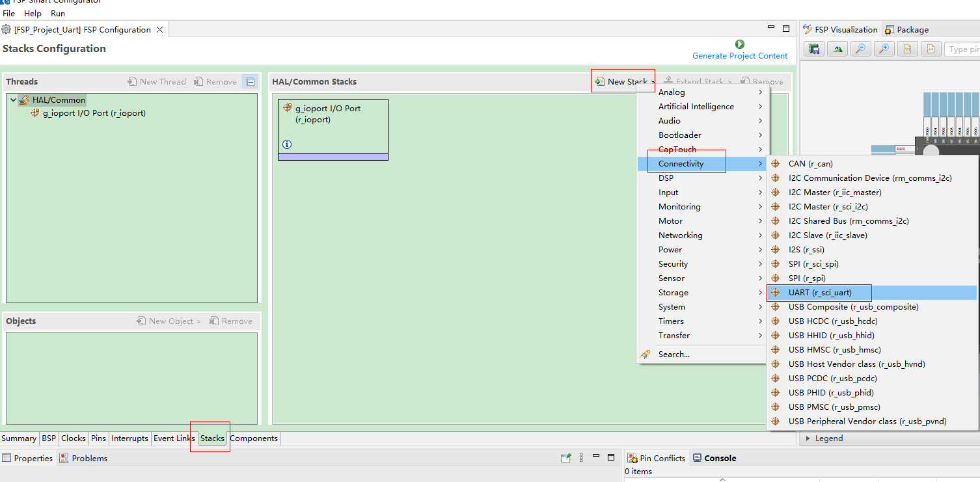Expand the Timers submenu

[703, 321]
